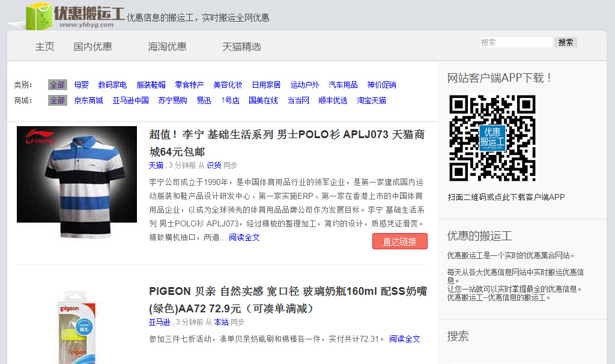615x364 pixels.
Task: Switch to 海淘优惠 navigation tab
Action: coord(167,46)
